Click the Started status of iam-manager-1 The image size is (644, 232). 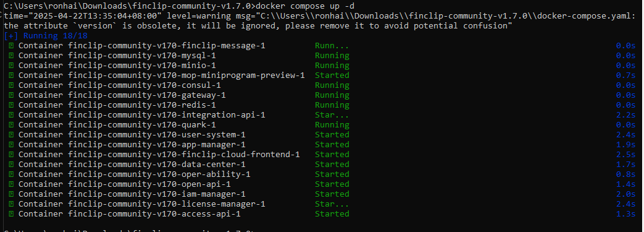(332, 194)
